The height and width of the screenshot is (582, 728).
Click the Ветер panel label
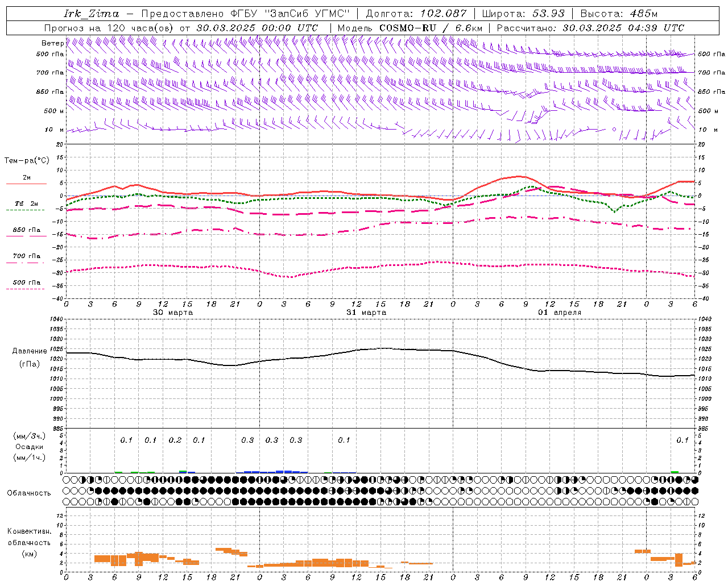(52, 43)
